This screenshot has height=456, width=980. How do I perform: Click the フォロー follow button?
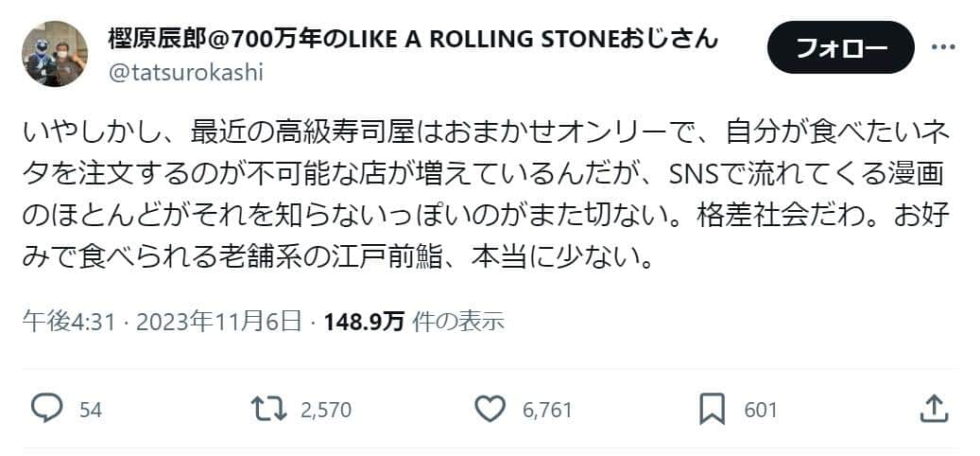pos(841,48)
